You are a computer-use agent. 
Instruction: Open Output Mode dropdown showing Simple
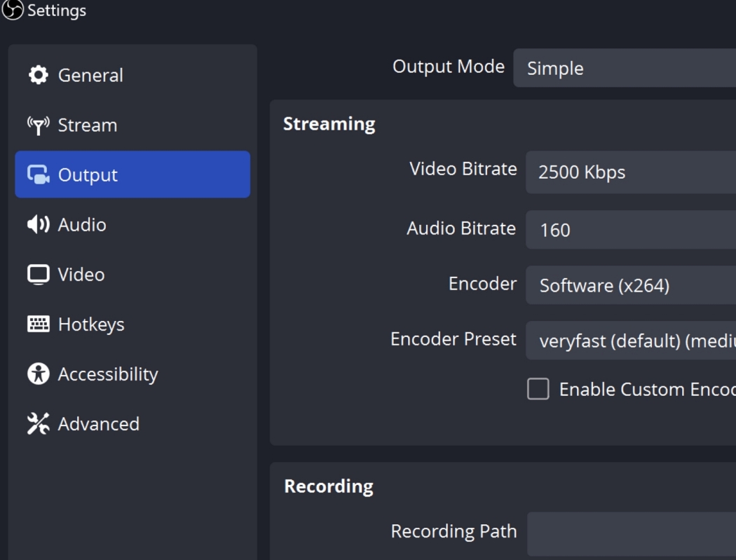click(x=625, y=67)
